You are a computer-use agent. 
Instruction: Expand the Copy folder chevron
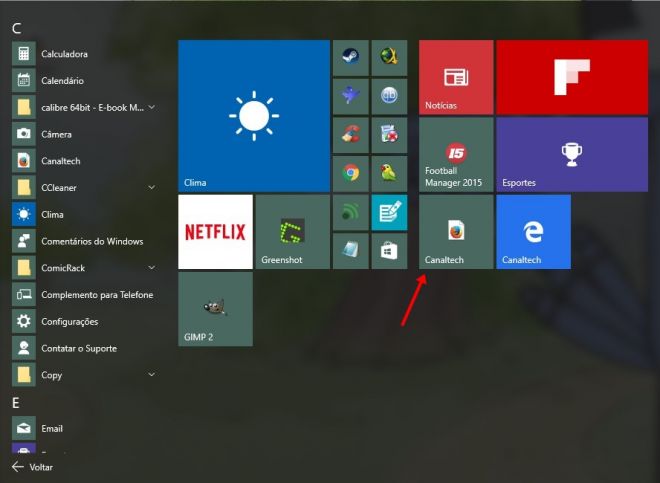pyautogui.click(x=152, y=375)
